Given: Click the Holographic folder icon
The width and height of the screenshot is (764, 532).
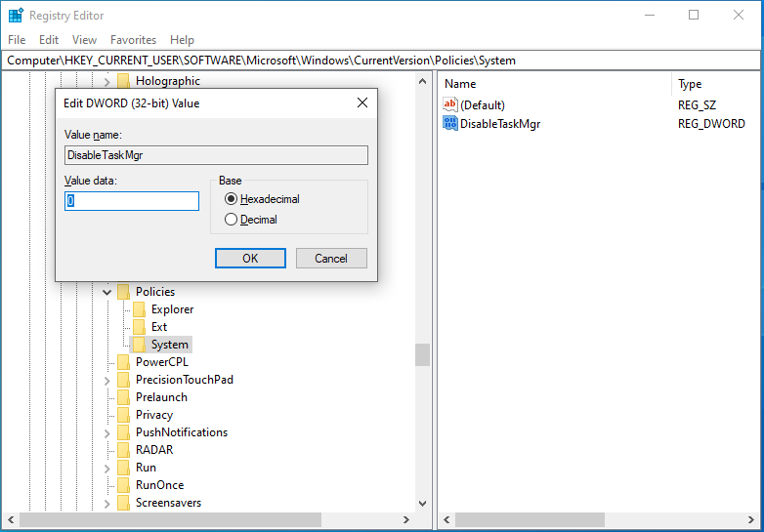Looking at the screenshot, I should point(124,81).
